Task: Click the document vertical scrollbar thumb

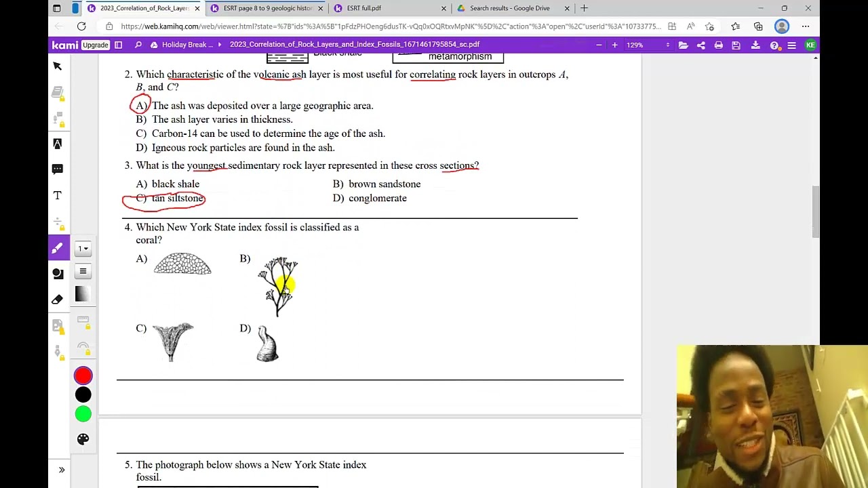Action: pos(815,212)
